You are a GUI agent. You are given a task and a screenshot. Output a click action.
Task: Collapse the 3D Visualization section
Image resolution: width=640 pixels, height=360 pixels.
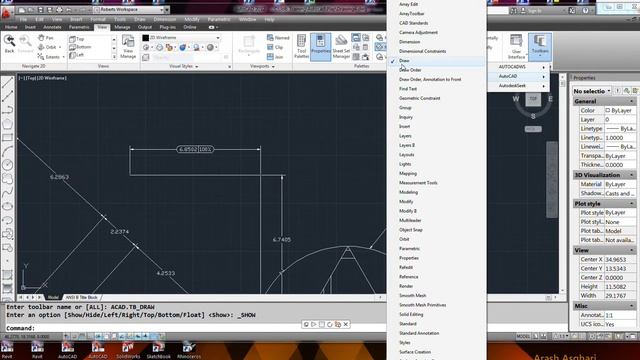632,175
